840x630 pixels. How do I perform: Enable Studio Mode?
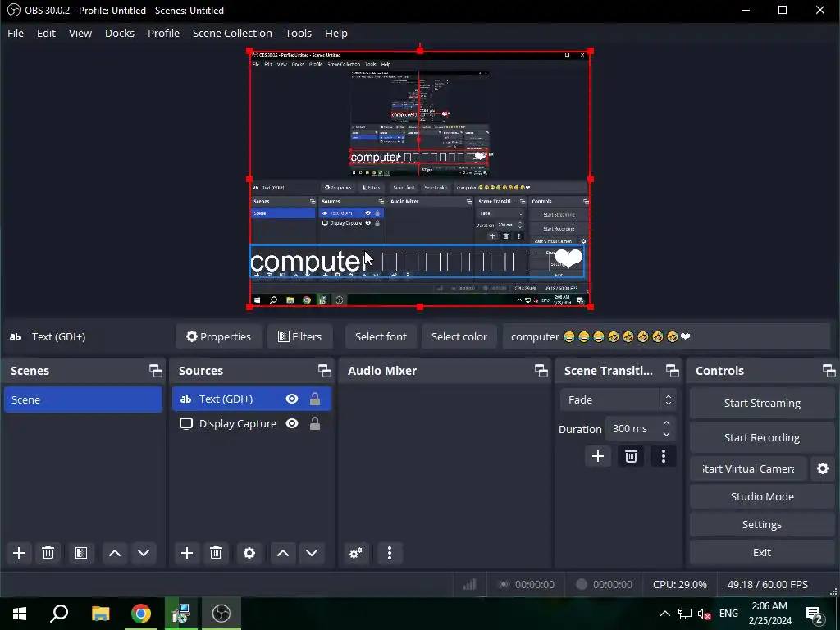(x=762, y=496)
